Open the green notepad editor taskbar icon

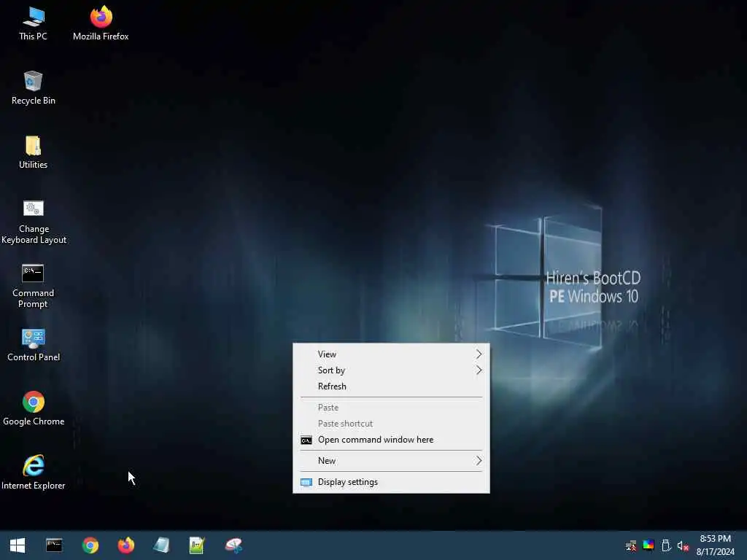click(x=197, y=545)
